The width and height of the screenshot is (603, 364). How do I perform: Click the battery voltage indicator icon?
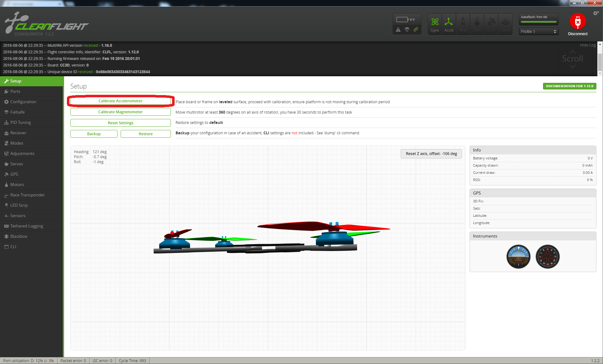click(x=402, y=19)
